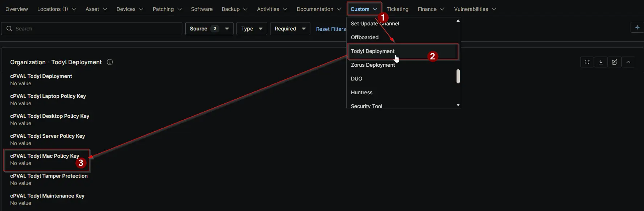Viewport: 644px width, 211px height.
Task: Click the download icon button
Action: 601,62
